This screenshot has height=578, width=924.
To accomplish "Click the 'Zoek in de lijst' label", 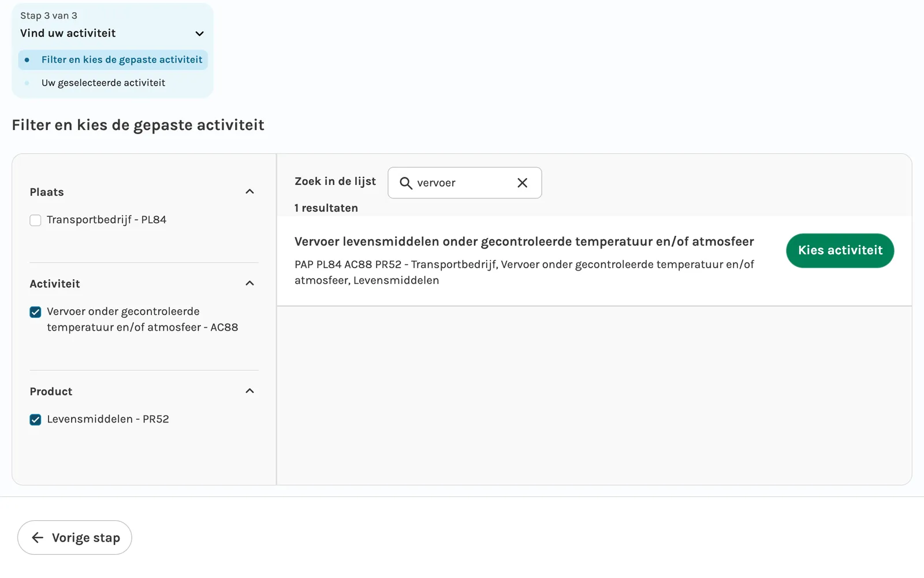I will click(335, 181).
